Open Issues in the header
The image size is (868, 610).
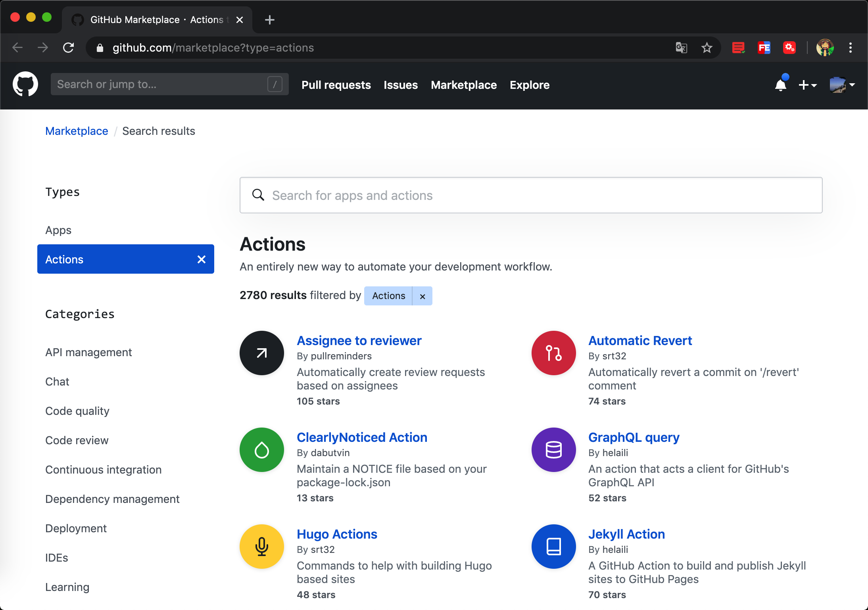(401, 85)
